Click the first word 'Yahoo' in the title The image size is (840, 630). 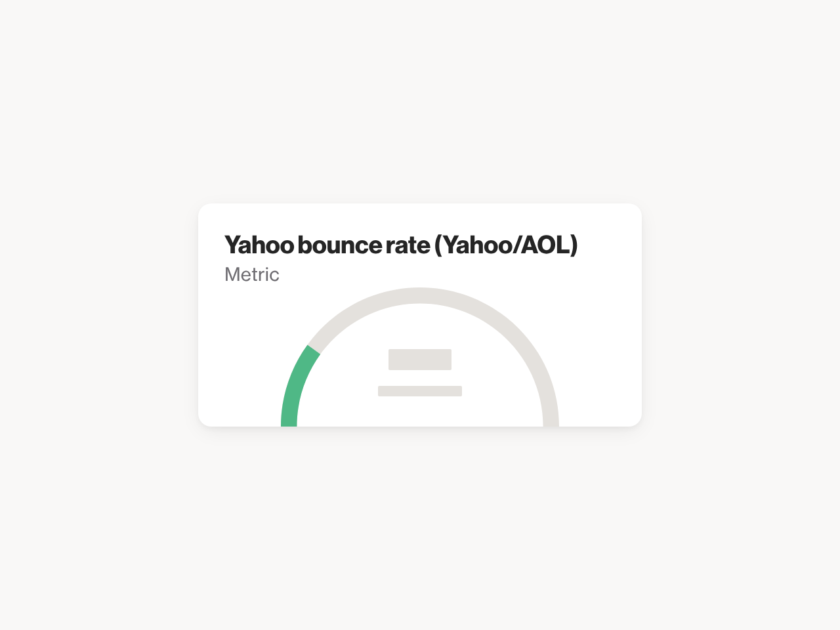pos(259,245)
